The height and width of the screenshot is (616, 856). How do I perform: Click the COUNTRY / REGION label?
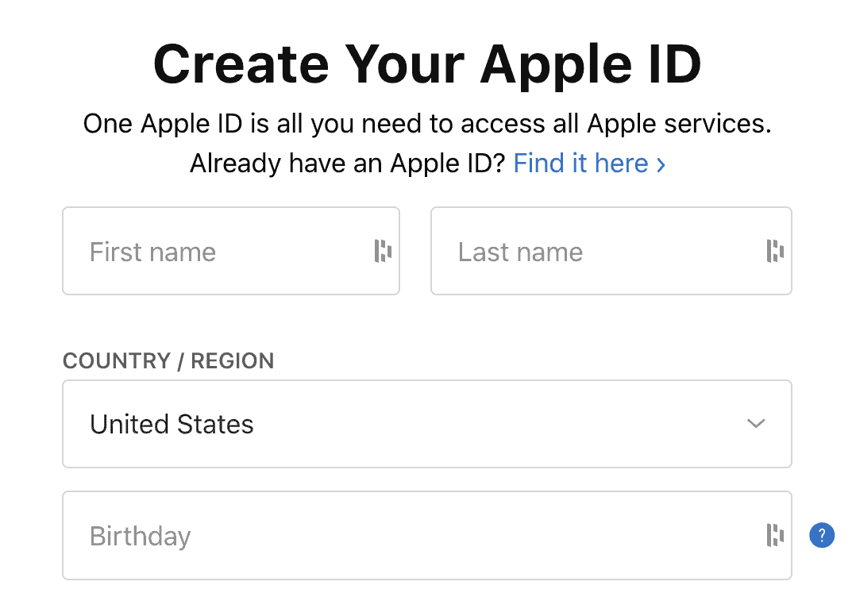(x=168, y=361)
